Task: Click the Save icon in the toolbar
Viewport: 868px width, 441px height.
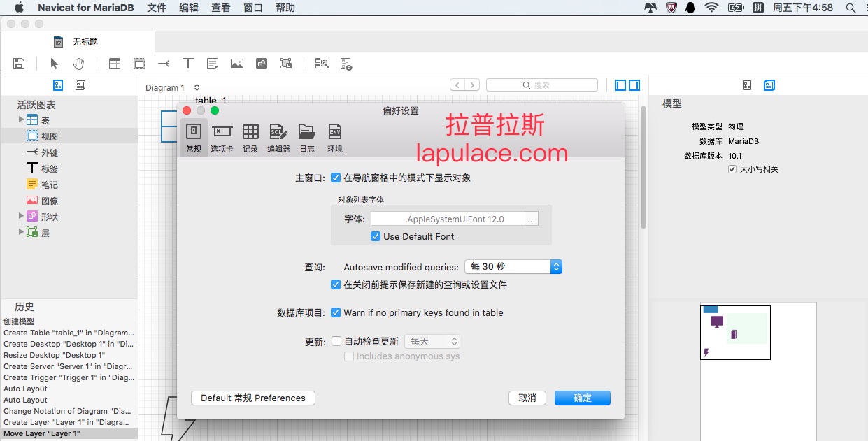Action: tap(19, 64)
